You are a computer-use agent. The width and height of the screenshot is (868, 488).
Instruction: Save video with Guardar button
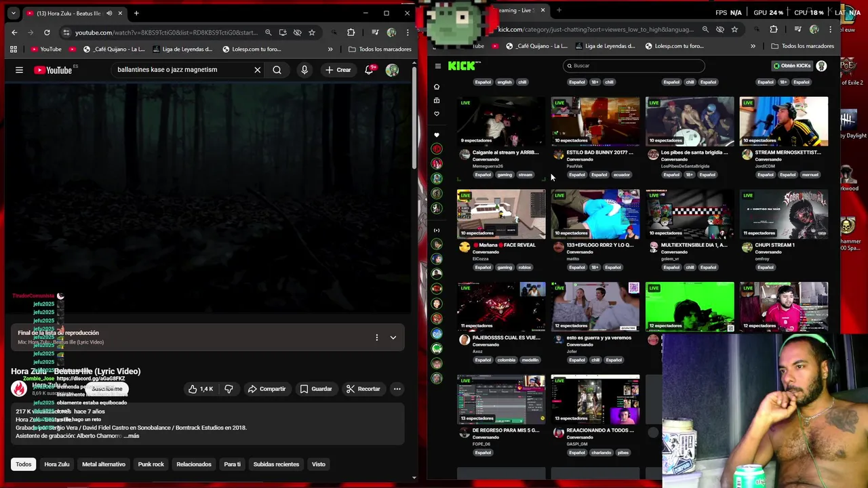point(316,389)
